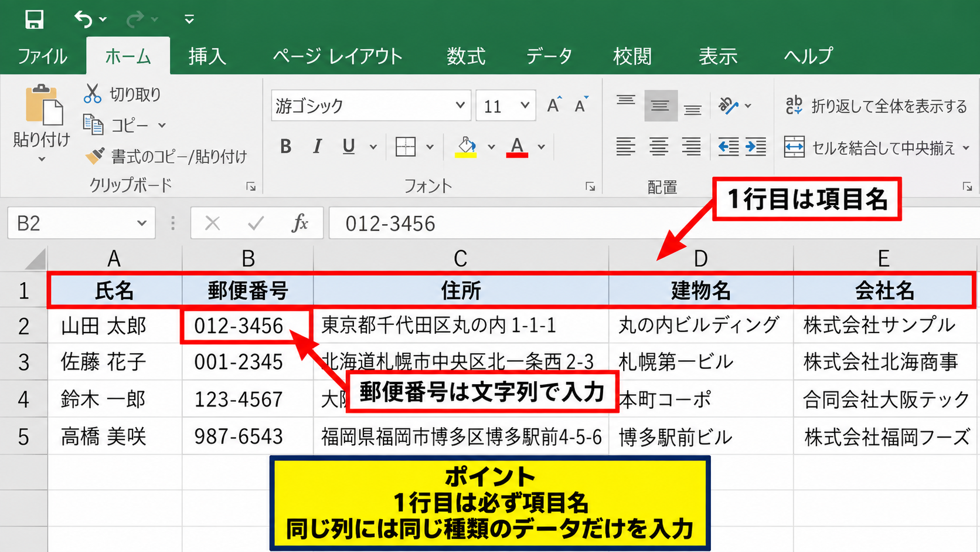Viewport: 980px width, 552px height.
Task: Expand the Font (フォント) dialog launcher
Action: pyautogui.click(x=590, y=187)
